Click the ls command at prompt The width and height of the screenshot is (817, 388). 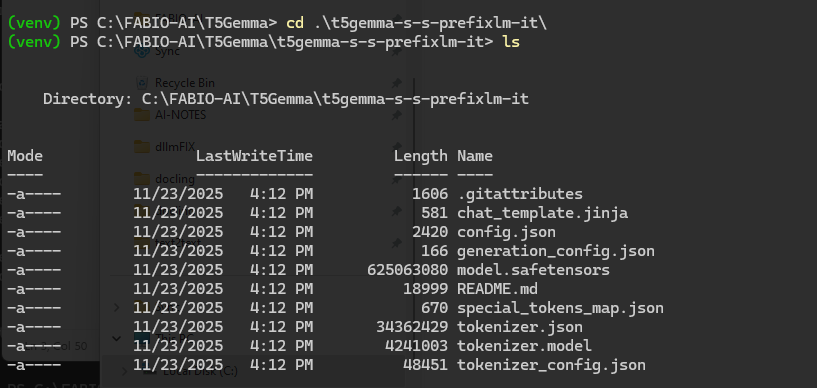pos(511,42)
